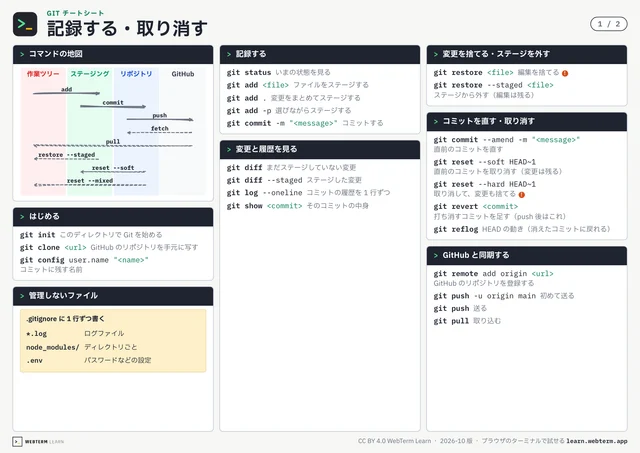Click the chevron in the GitHub と同期する header

(x=436, y=255)
